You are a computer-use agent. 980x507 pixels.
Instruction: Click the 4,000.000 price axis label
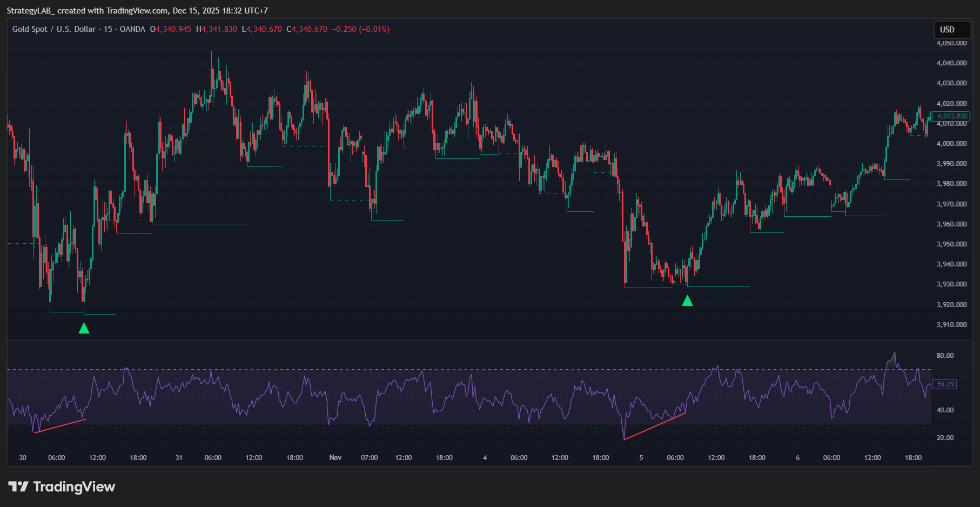point(951,144)
